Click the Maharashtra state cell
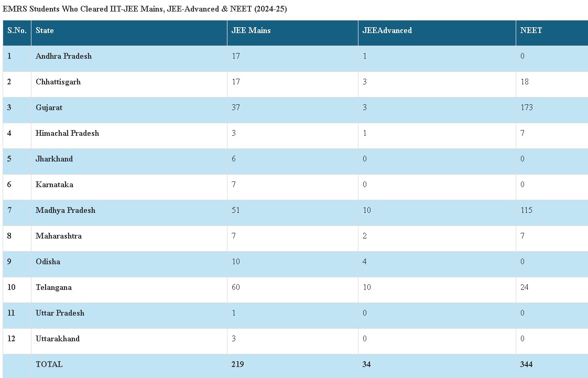 click(x=59, y=236)
